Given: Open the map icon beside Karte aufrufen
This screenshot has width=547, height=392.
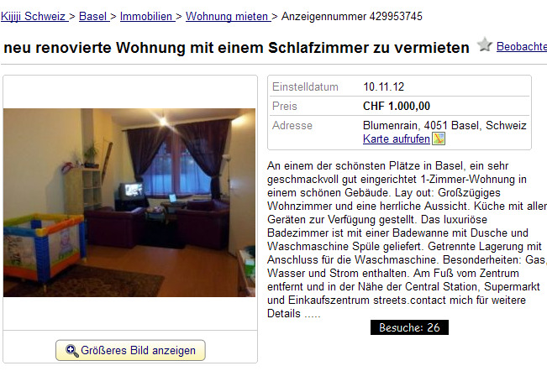Looking at the screenshot, I should (439, 139).
